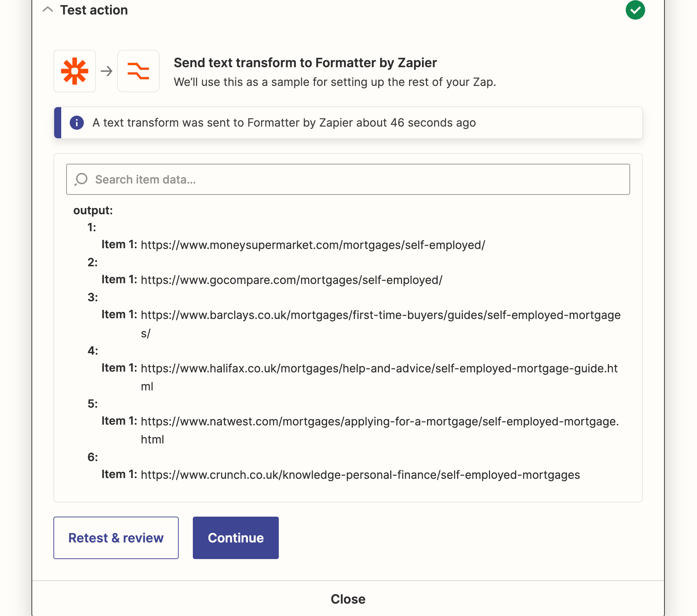
Task: Click the Retest & review button
Action: click(x=116, y=538)
